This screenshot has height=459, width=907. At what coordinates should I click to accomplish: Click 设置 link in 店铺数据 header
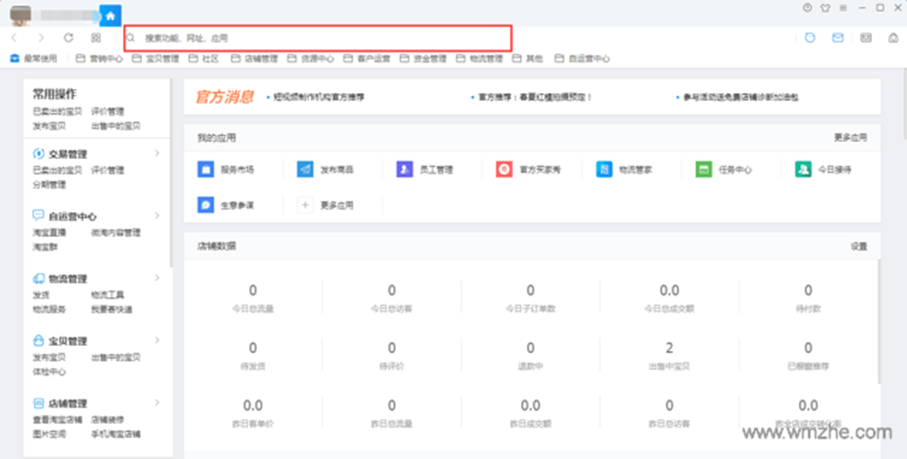click(859, 246)
